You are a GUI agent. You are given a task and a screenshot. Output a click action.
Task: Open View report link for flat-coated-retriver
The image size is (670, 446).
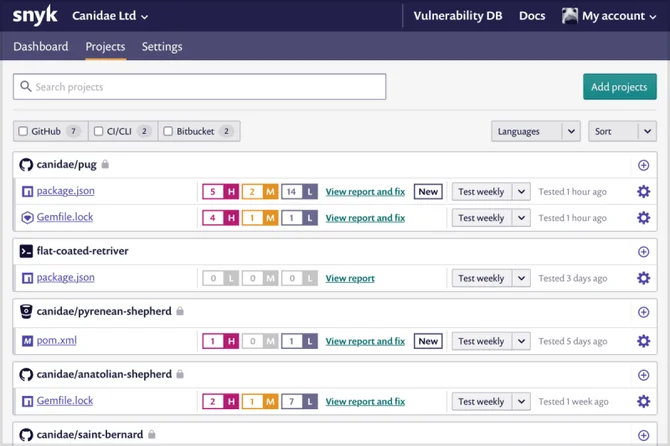pyautogui.click(x=350, y=278)
